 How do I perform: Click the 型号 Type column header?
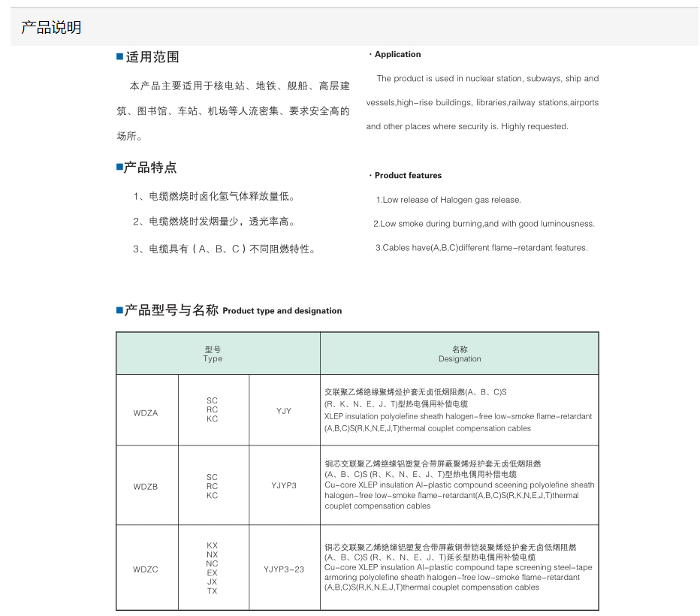213,354
